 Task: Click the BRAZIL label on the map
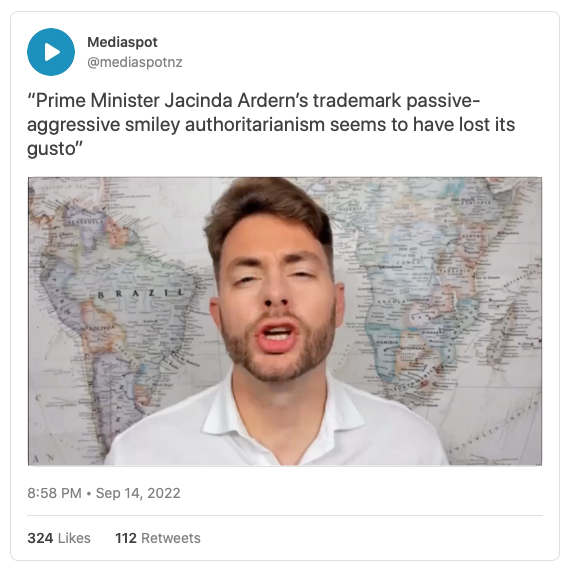[141, 293]
